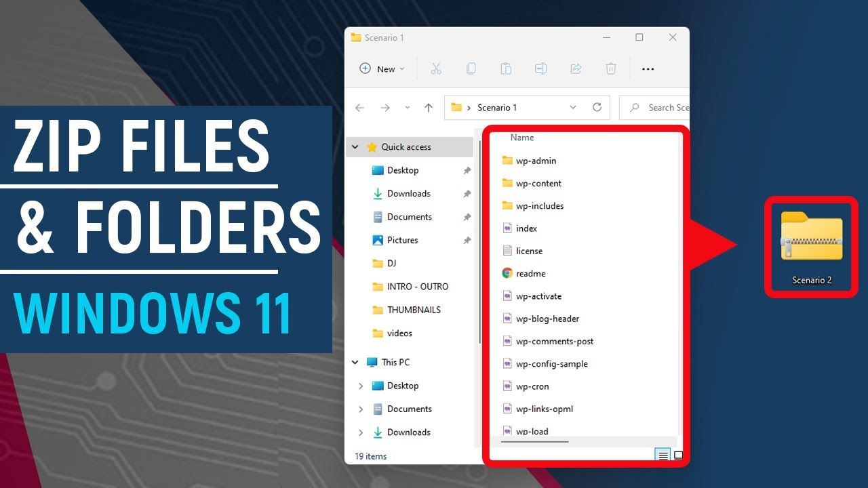Expand Desktop under This PC

[361, 386]
